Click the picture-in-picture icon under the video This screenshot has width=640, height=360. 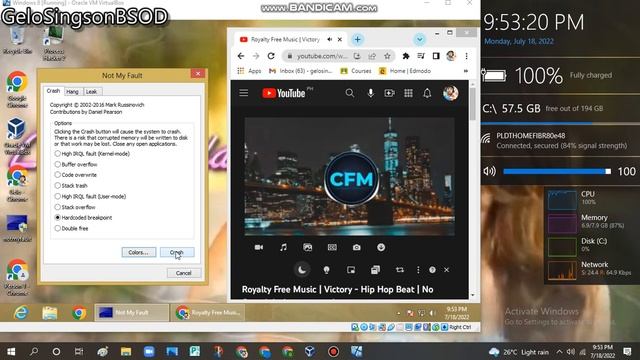pos(351,270)
